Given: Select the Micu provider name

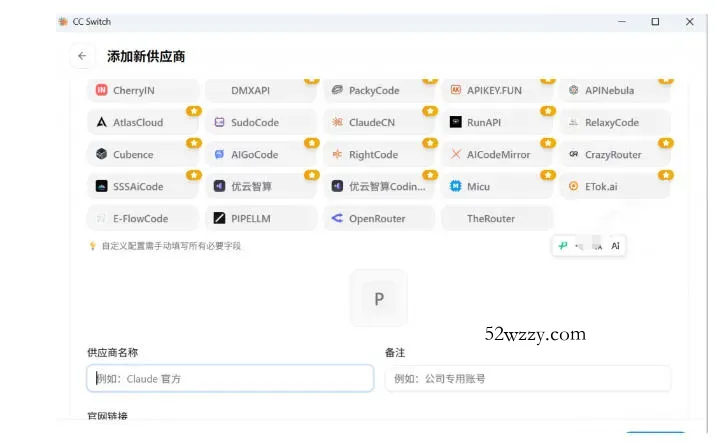Looking at the screenshot, I should 478,186.
